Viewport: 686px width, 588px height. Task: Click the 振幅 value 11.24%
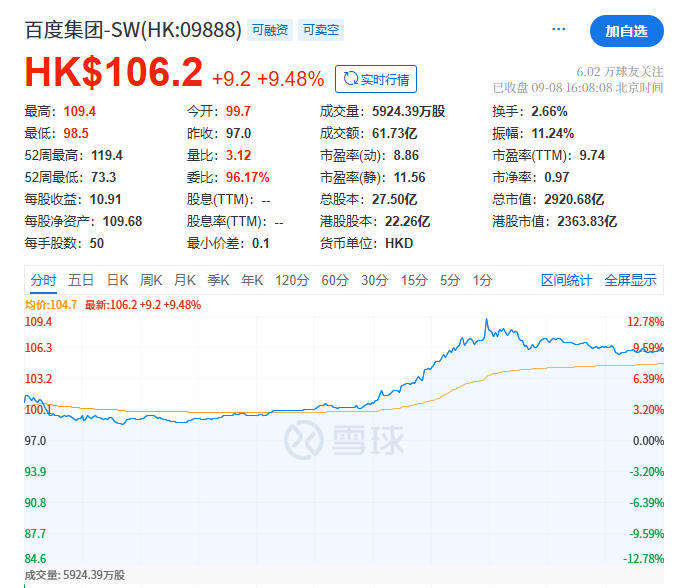coord(553,133)
